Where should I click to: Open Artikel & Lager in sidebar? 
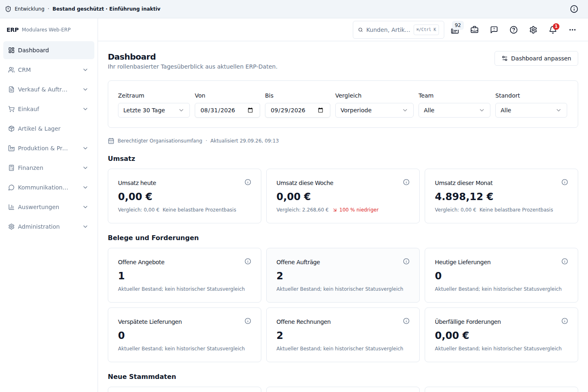pos(49,129)
